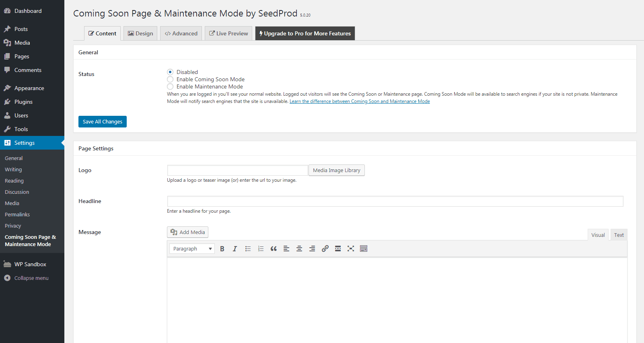The height and width of the screenshot is (343, 644).
Task: Open the Settings menu
Action: point(32,143)
